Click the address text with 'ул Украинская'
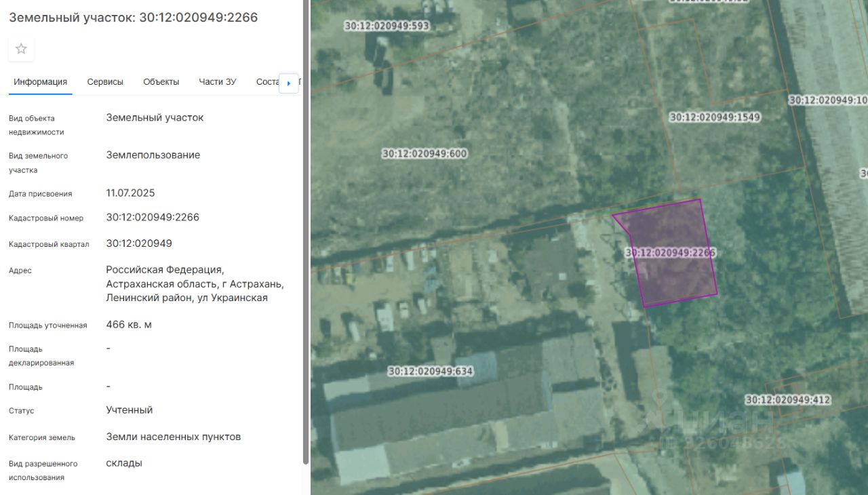Screen dimensions: 868x495 195,284
